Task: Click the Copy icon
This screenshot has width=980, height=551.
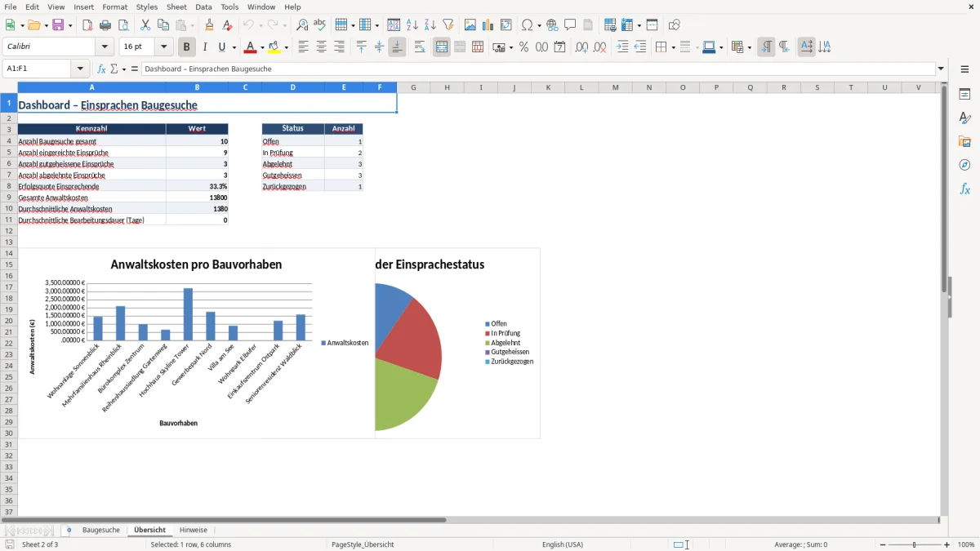Action: click(x=163, y=25)
